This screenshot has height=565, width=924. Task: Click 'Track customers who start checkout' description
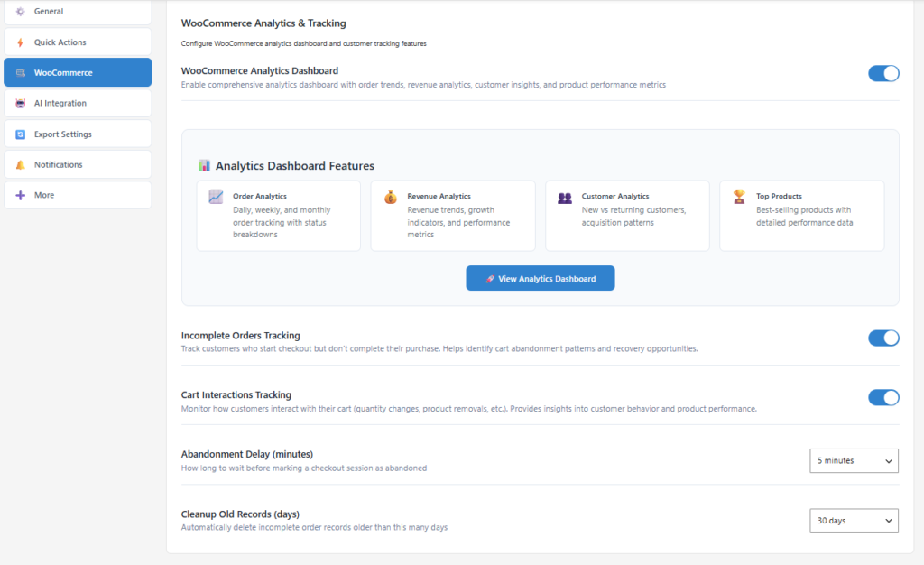point(439,348)
